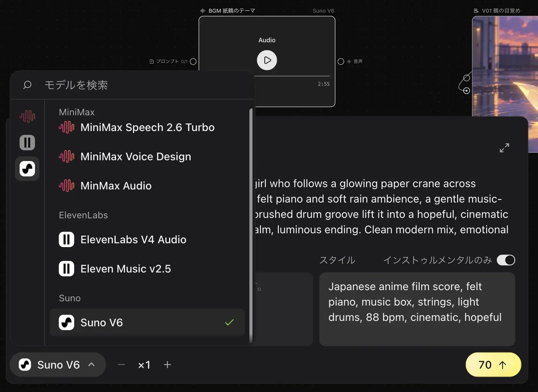Choose MiniMax Speech 2.6 Turbo model

[x=147, y=127]
